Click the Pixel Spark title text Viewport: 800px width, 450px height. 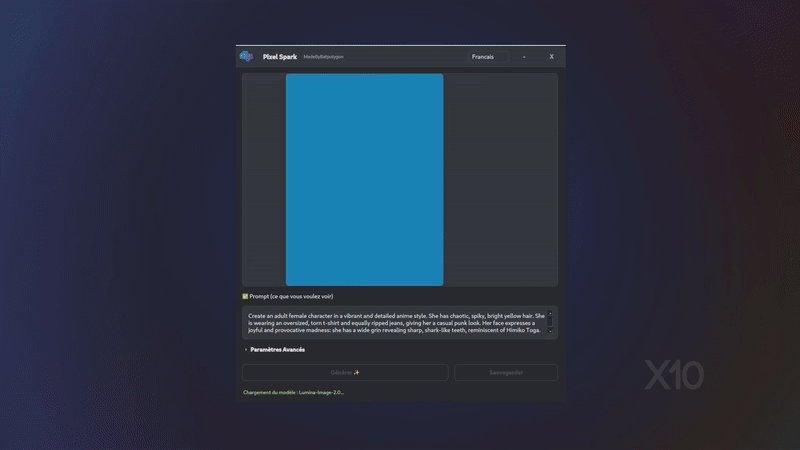pos(279,57)
